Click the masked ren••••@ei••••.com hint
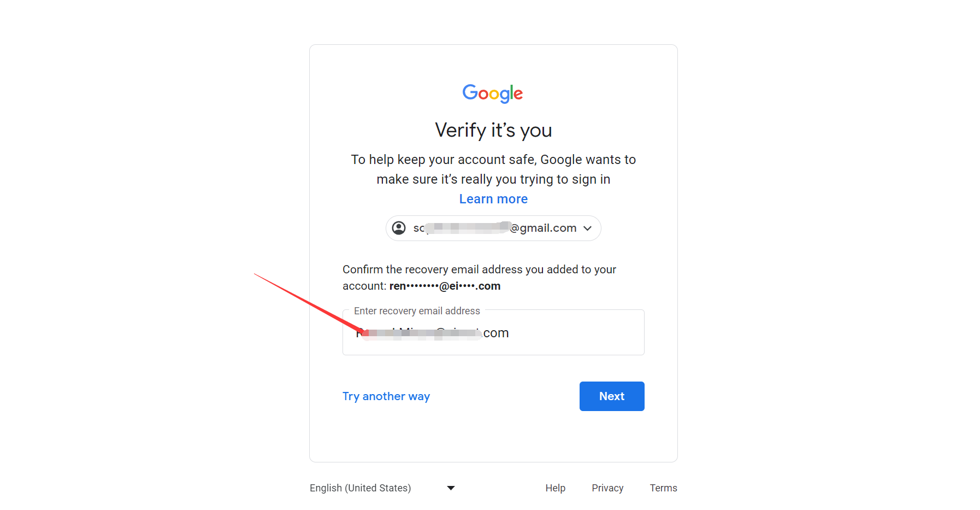 [x=445, y=286]
